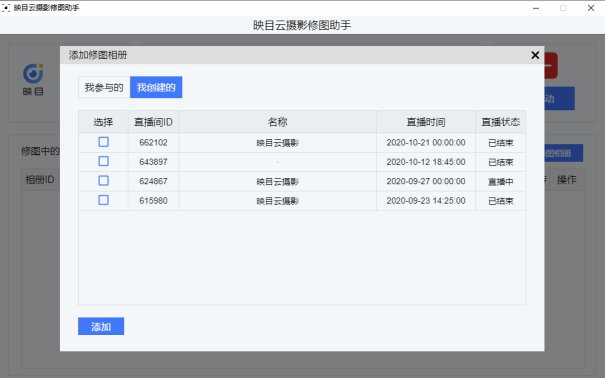Tick the checkbox for room 615980
This screenshot has width=605, height=378.
coord(103,200)
